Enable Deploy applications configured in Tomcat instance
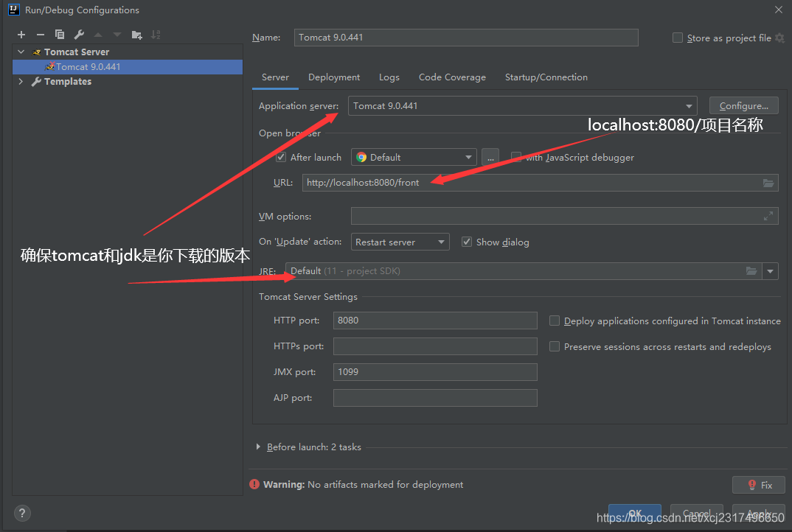Image resolution: width=792 pixels, height=532 pixels. click(x=555, y=321)
